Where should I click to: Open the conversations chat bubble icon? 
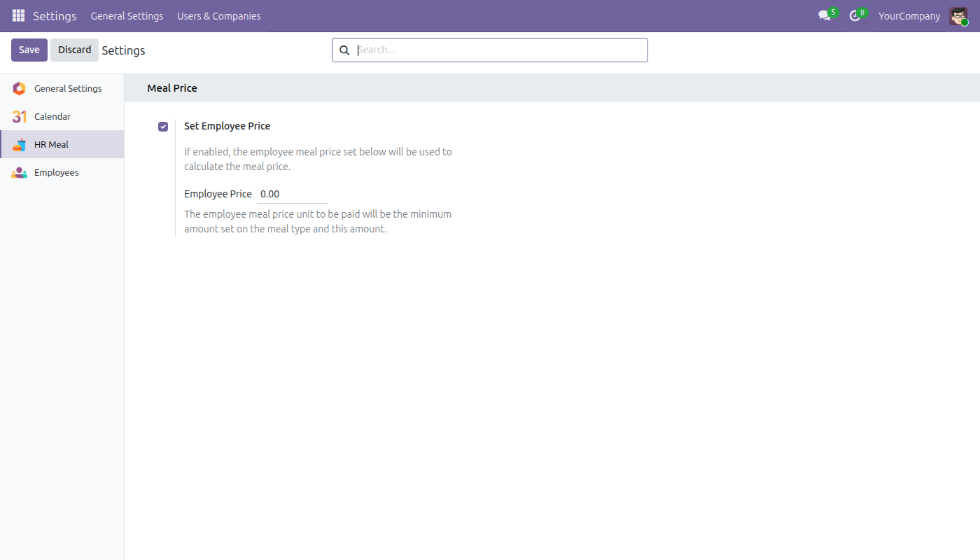825,15
